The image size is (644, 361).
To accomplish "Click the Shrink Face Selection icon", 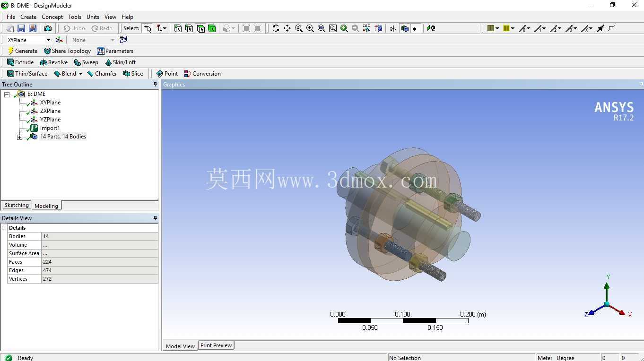I will (x=258, y=28).
